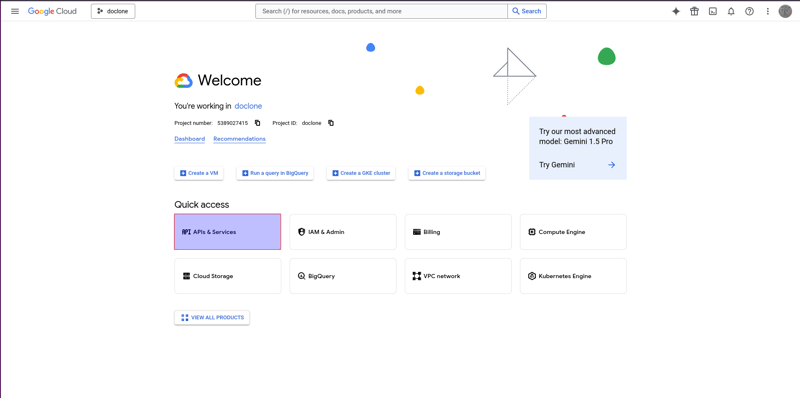Viewport: 800px width, 398px height.
Task: Click the blue Search button
Action: (527, 11)
